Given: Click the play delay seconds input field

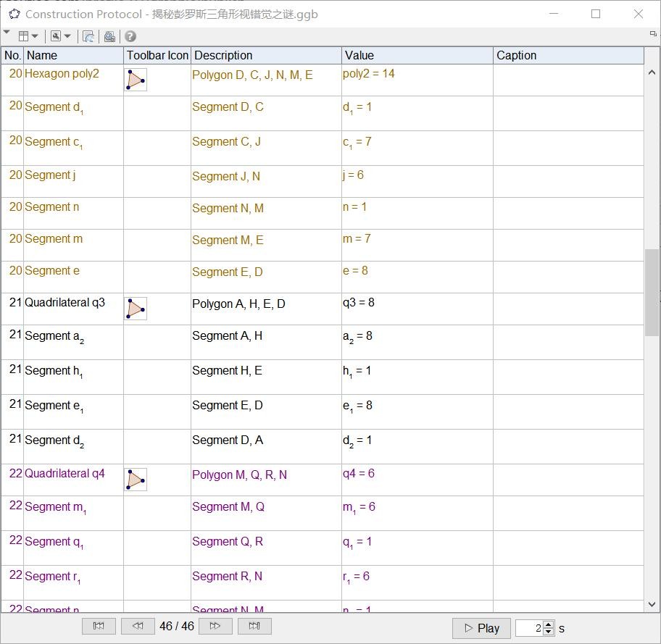Looking at the screenshot, I should click(529, 628).
